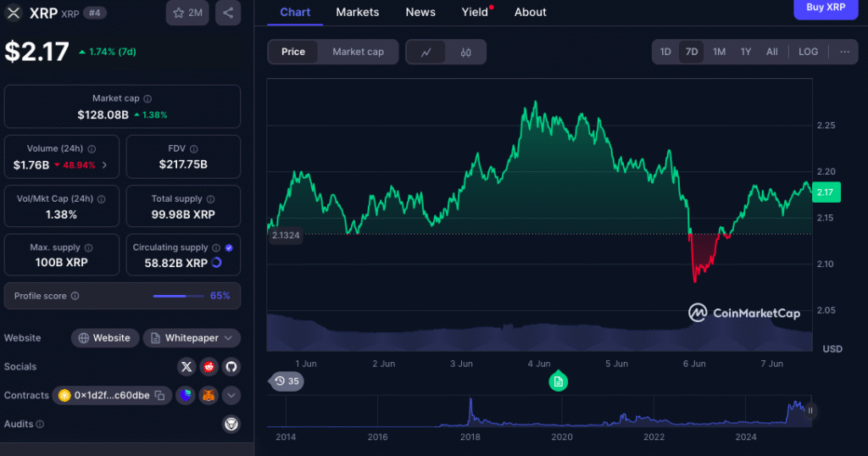Expand the Whitepaper dropdown
868x456 pixels.
tap(192, 338)
